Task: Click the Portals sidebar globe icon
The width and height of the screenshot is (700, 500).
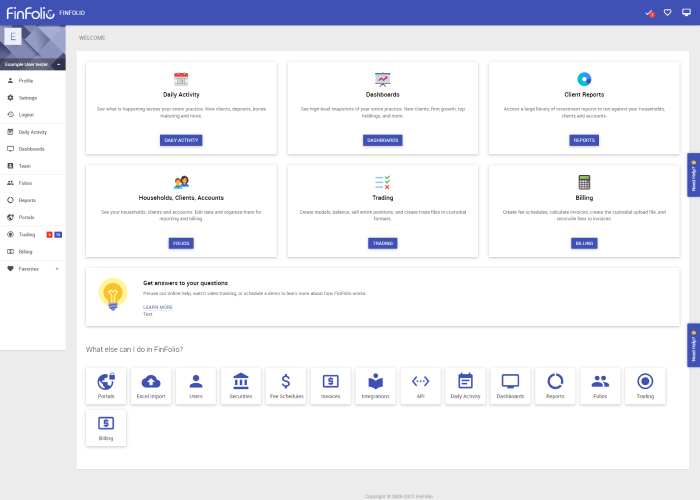Action: click(x=10, y=217)
